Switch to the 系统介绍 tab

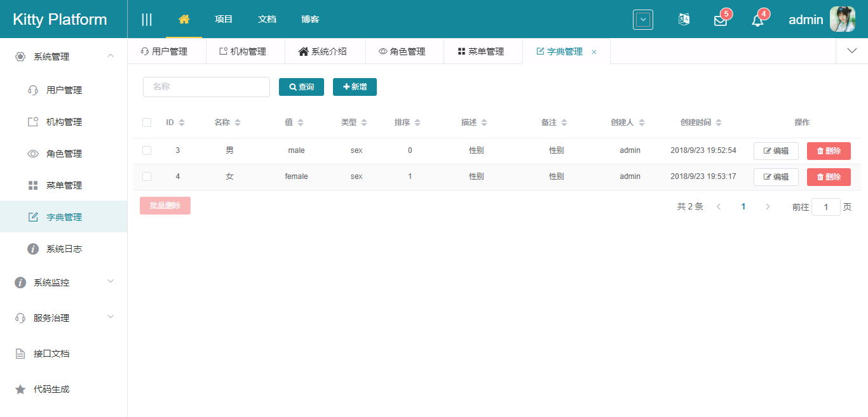click(325, 51)
